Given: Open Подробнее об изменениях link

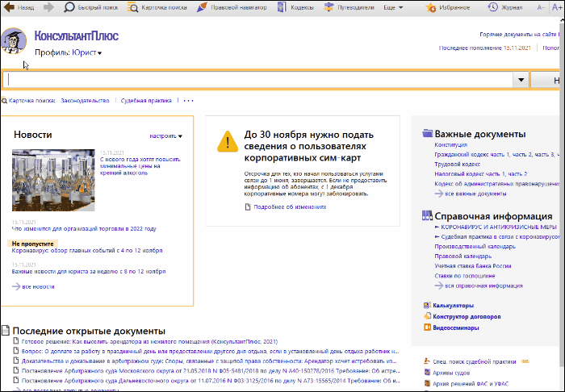Looking at the screenshot, I should point(290,207).
